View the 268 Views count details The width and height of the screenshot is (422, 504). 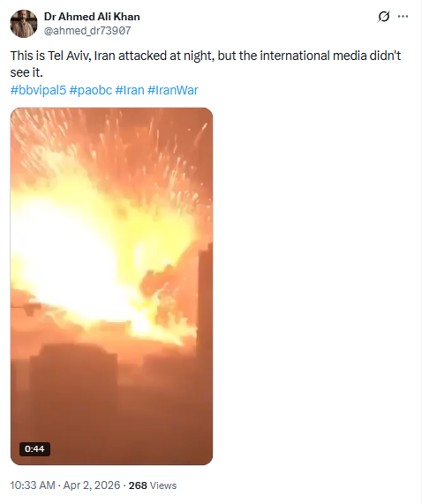[153, 485]
